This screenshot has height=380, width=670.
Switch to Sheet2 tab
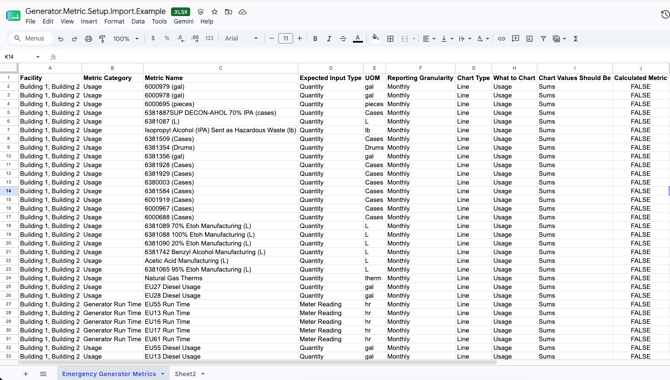tap(185, 374)
